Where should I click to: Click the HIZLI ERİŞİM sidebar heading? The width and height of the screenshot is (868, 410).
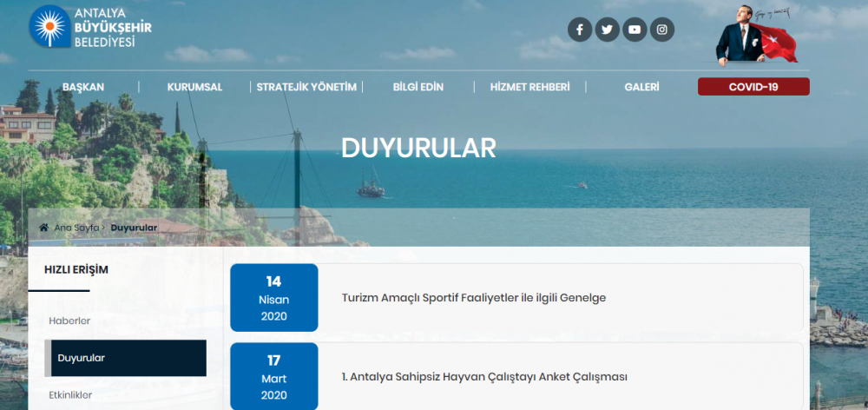76,270
